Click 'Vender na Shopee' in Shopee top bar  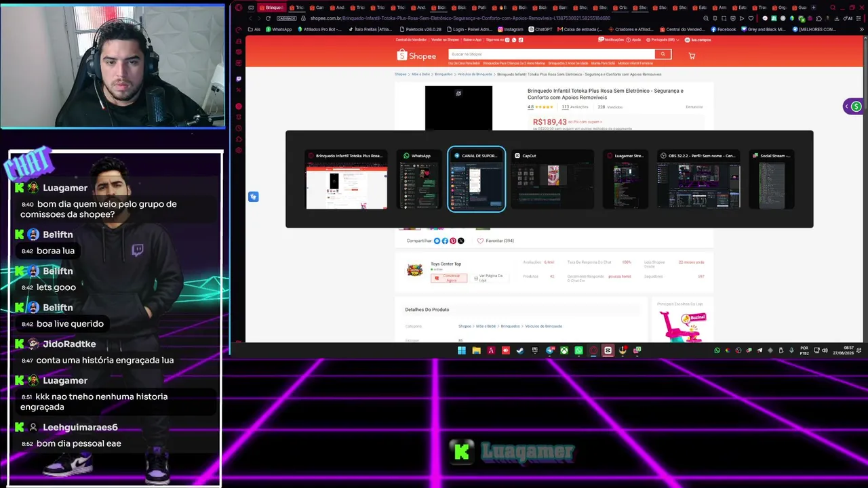click(x=445, y=40)
